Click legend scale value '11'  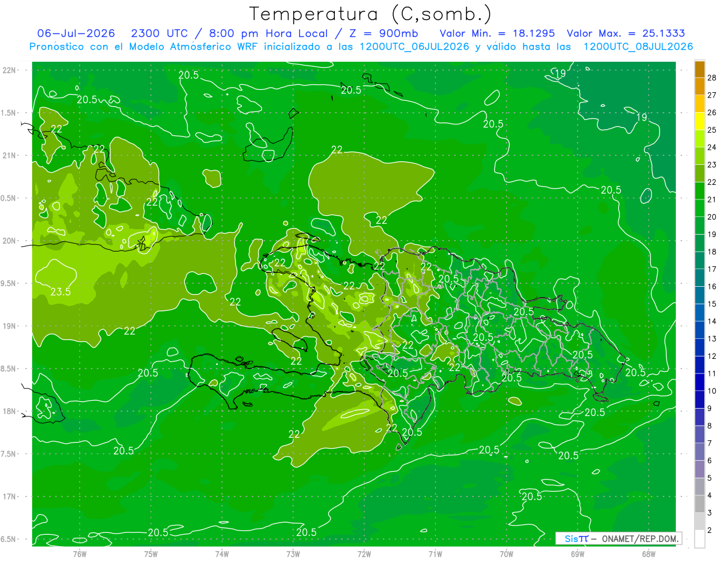[712, 373]
